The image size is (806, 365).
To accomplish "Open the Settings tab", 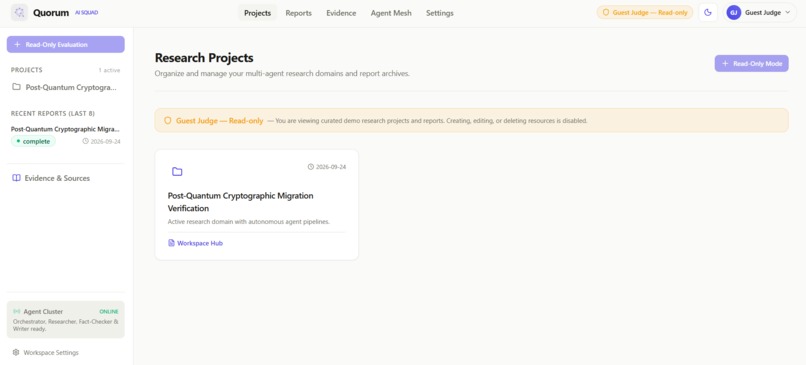I will [439, 13].
